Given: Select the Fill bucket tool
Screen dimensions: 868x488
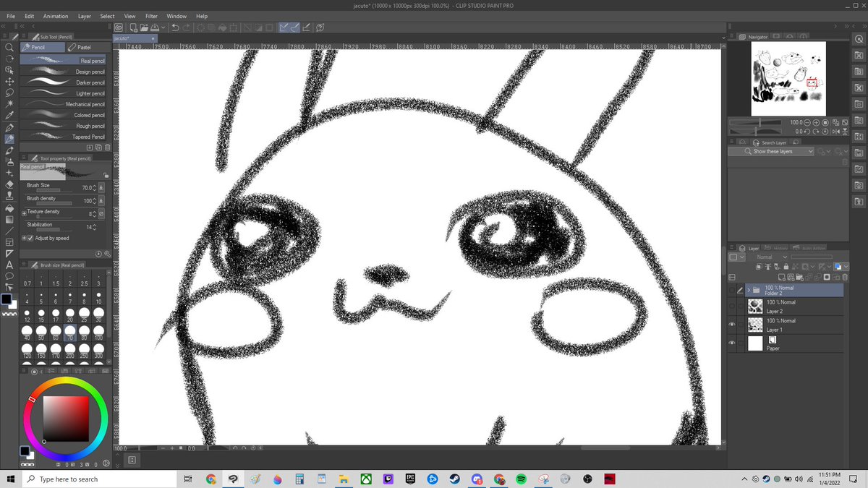Looking at the screenshot, I should 10,207.
